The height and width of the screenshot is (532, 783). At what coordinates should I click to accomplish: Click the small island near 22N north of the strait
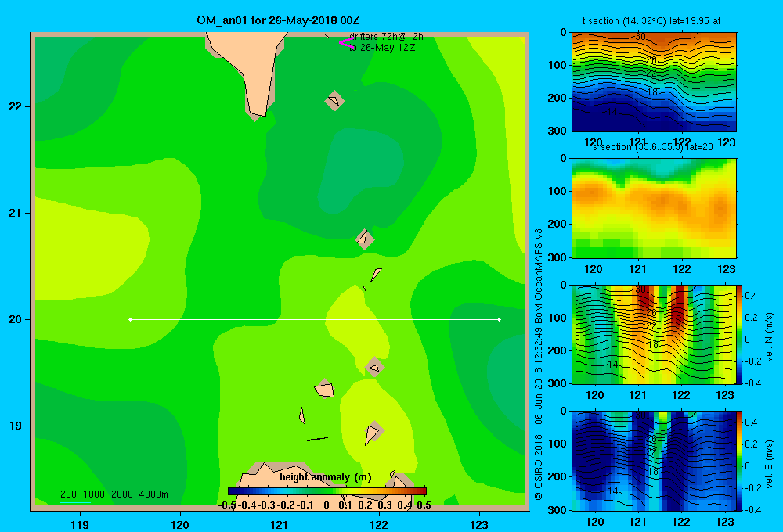pyautogui.click(x=334, y=101)
